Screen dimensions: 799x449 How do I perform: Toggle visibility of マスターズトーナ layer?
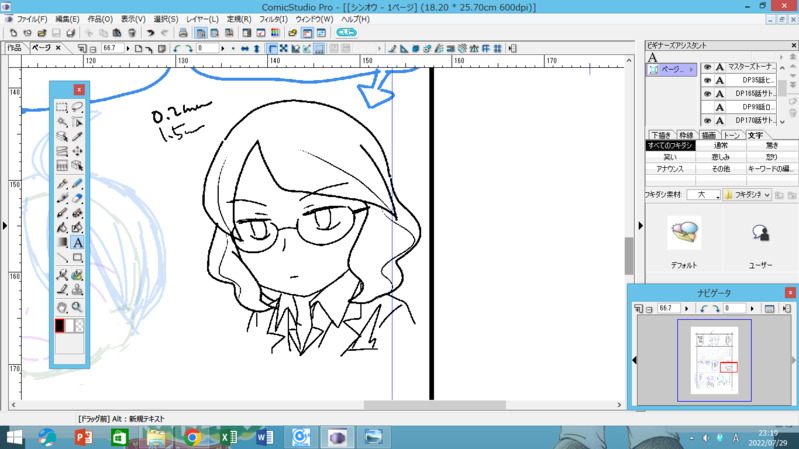707,67
